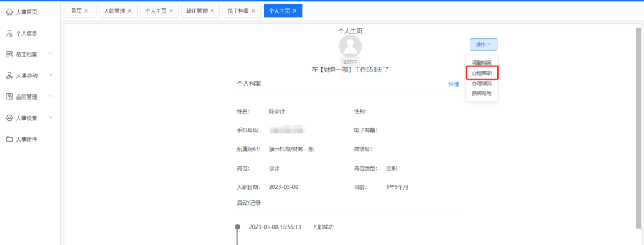Click the 人事首页 house icon
Screen dimensions: 644x245
click(9, 13)
